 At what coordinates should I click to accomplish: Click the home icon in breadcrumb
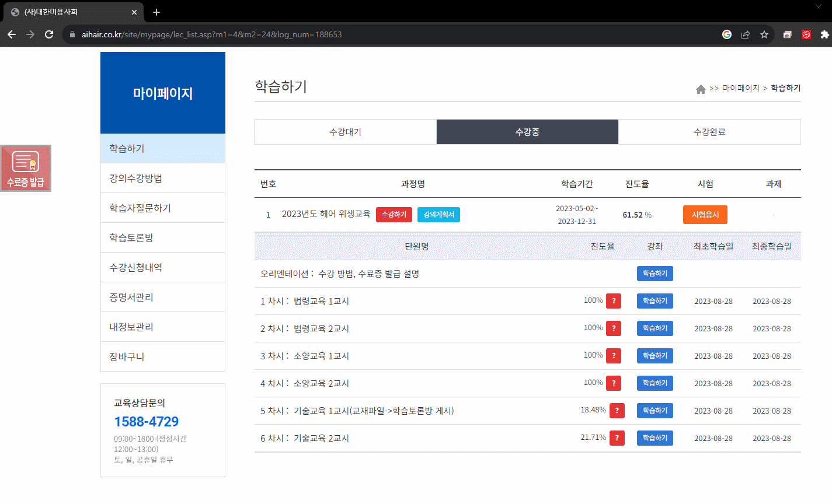coord(701,89)
